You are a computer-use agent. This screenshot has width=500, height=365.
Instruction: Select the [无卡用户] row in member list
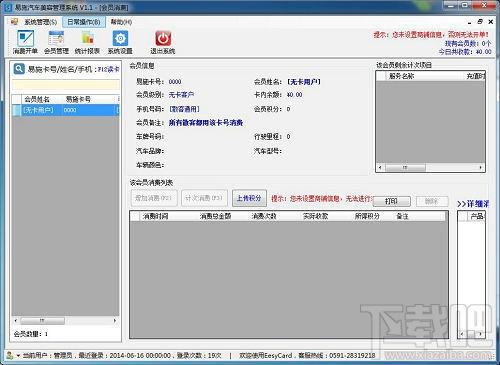click(x=66, y=110)
